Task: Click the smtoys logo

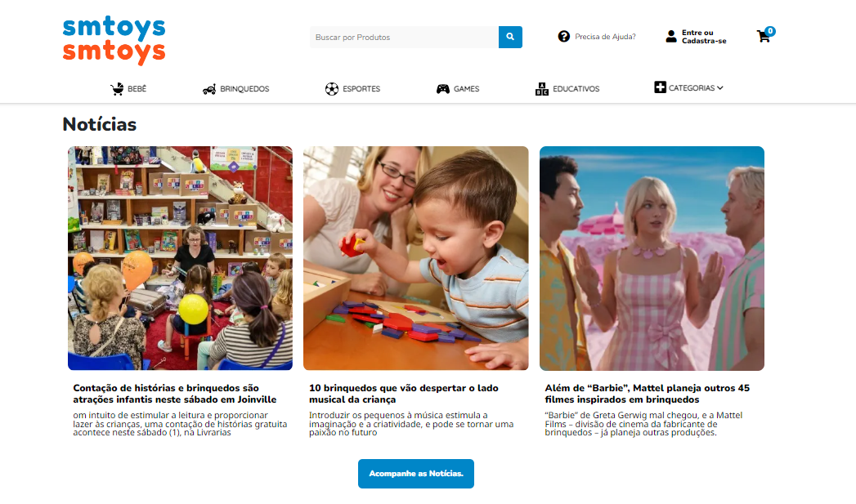Action: click(x=114, y=40)
